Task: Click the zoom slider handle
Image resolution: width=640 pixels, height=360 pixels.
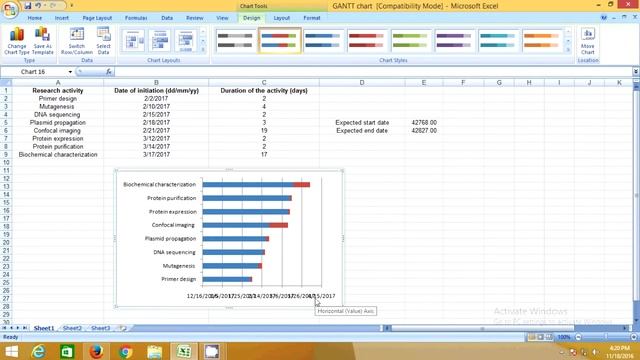Action: (606, 337)
